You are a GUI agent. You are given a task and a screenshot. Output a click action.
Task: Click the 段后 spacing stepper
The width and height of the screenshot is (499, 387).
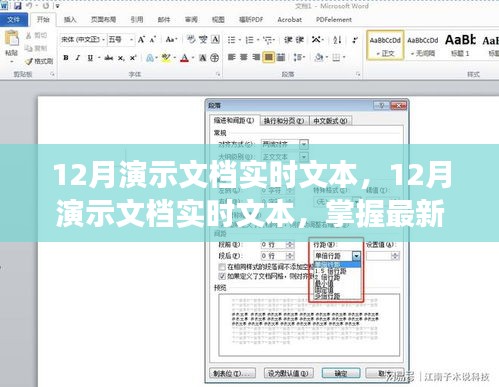click(290, 256)
